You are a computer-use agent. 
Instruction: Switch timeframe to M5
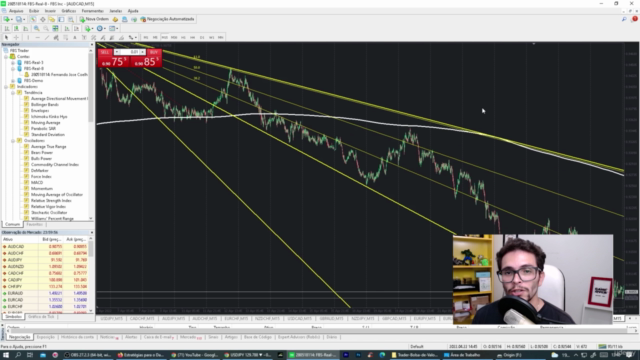coord(155,38)
